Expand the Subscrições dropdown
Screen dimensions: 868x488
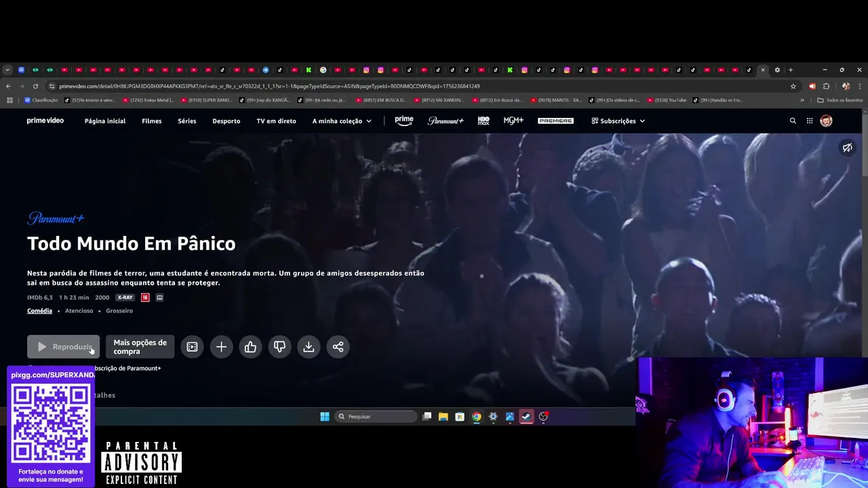click(x=618, y=121)
